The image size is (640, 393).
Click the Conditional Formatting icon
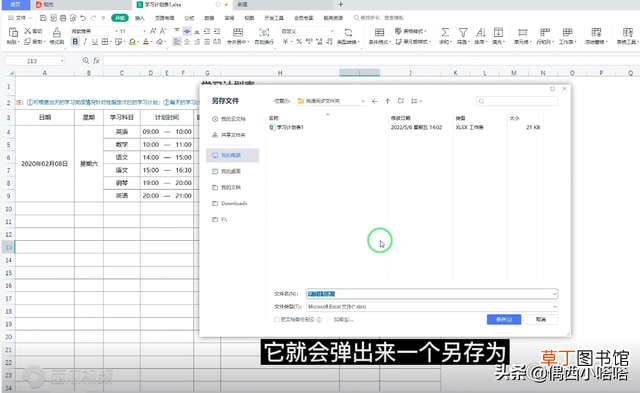tap(379, 33)
